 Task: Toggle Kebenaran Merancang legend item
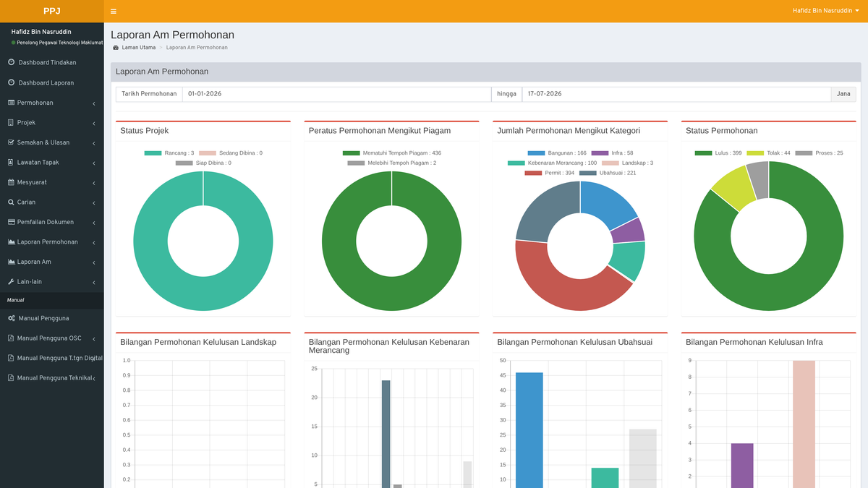[x=553, y=163]
